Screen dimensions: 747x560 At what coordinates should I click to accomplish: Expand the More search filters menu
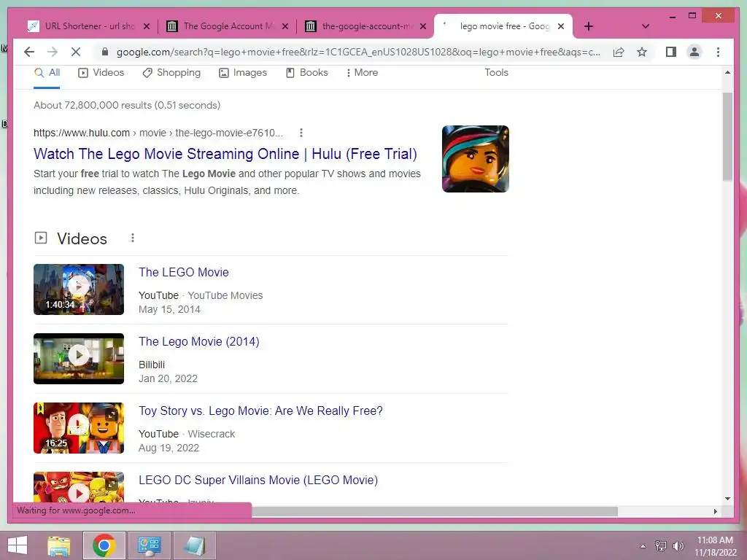pyautogui.click(x=362, y=73)
